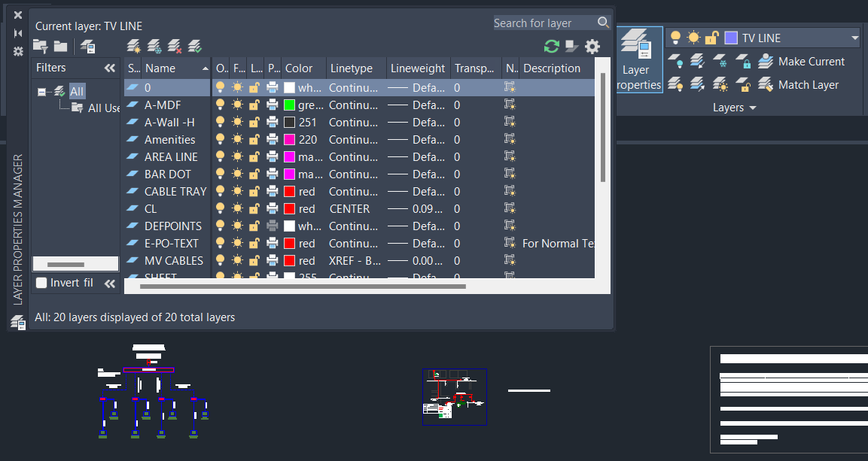Open the Layer States Manager
Screen dimensions: 868x461
pyautogui.click(x=87, y=47)
